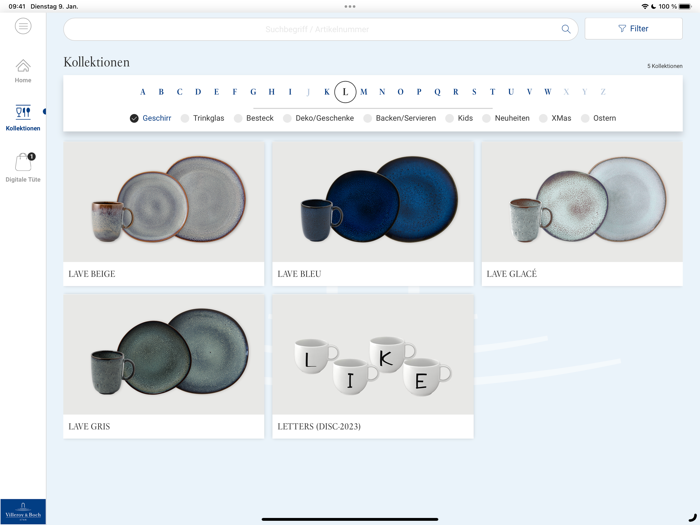
Task: Jump to letter T collections
Action: click(x=492, y=92)
